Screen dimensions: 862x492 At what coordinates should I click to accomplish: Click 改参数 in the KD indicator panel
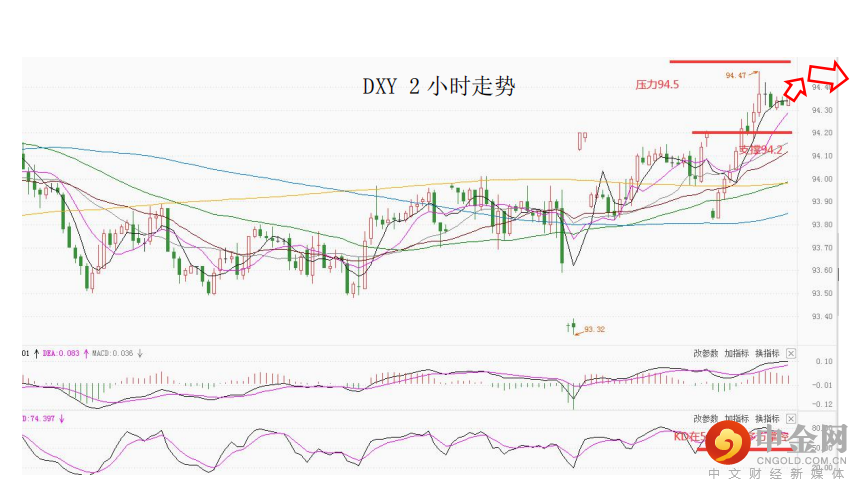point(705,419)
